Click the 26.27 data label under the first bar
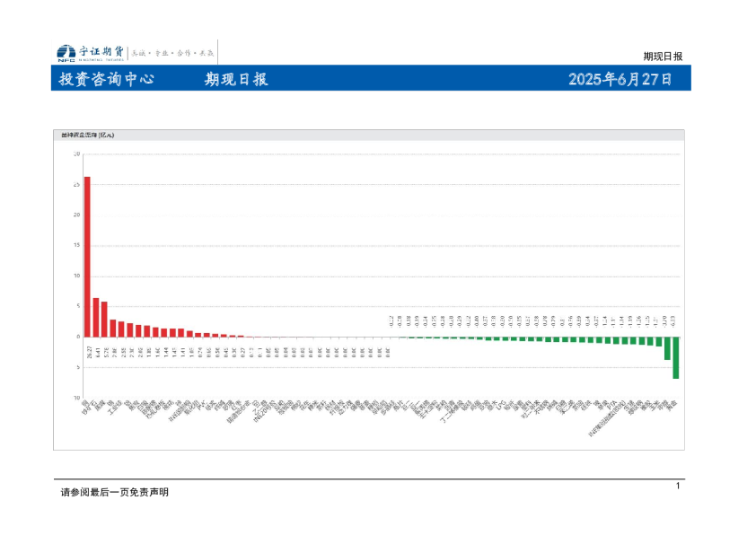The height and width of the screenshot is (535, 756). tap(87, 351)
